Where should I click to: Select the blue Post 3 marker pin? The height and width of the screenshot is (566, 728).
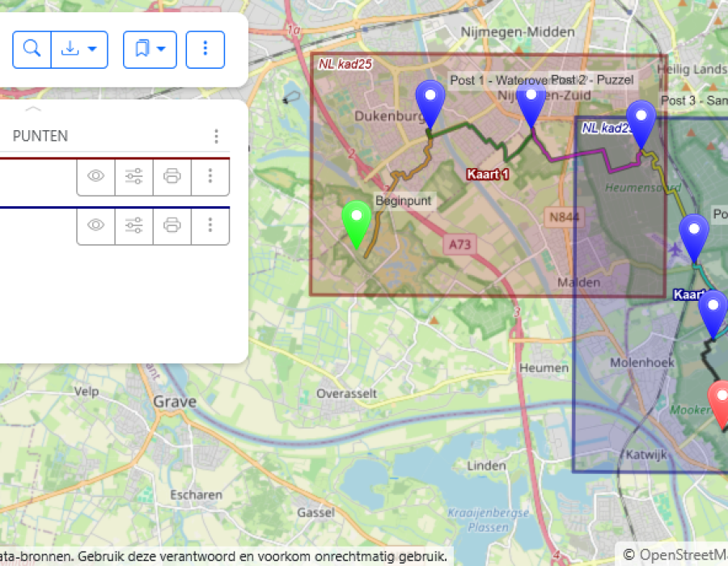click(641, 124)
